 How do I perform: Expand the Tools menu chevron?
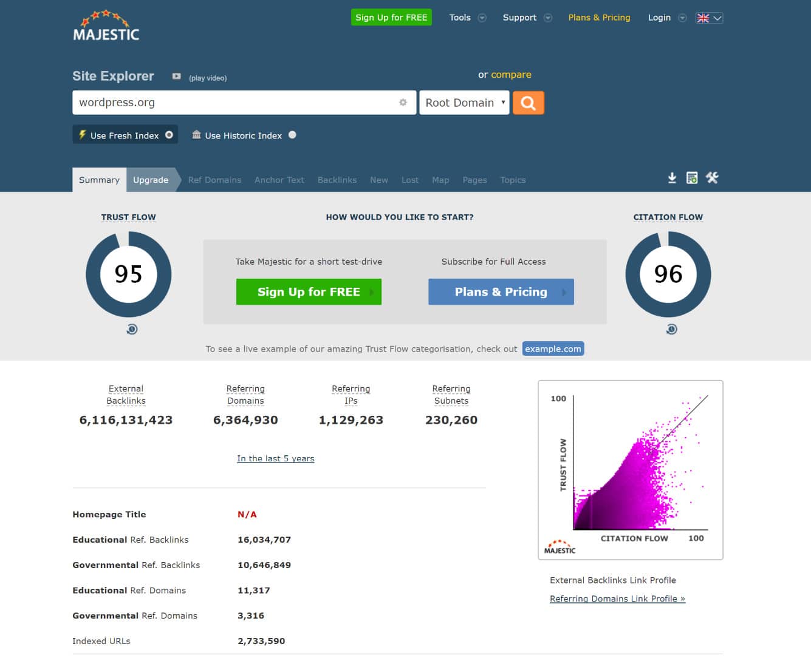482,18
